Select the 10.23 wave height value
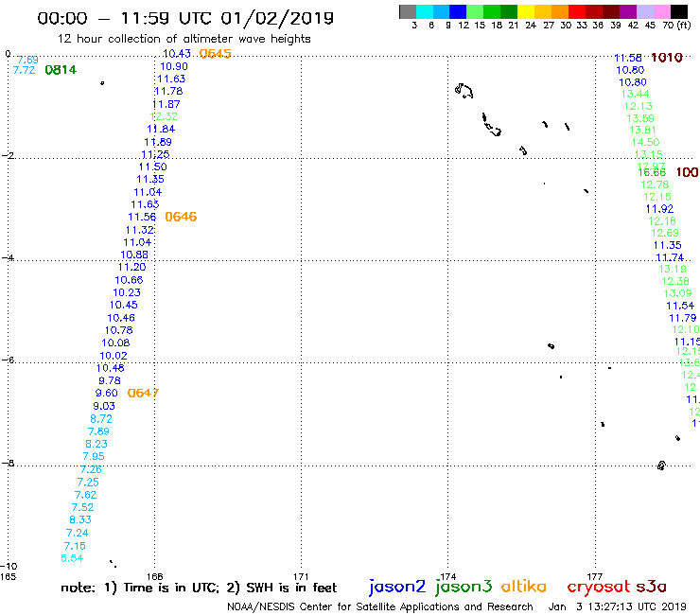Viewport: 700px width, 615px height. [x=127, y=292]
